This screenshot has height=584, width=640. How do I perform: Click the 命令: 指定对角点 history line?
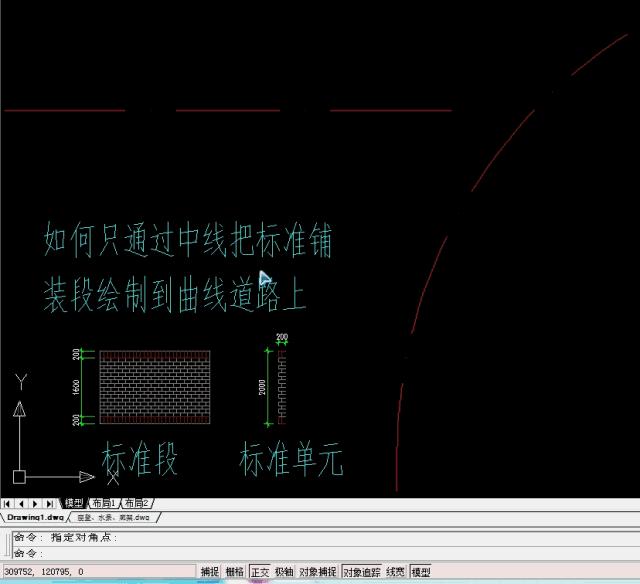point(65,537)
